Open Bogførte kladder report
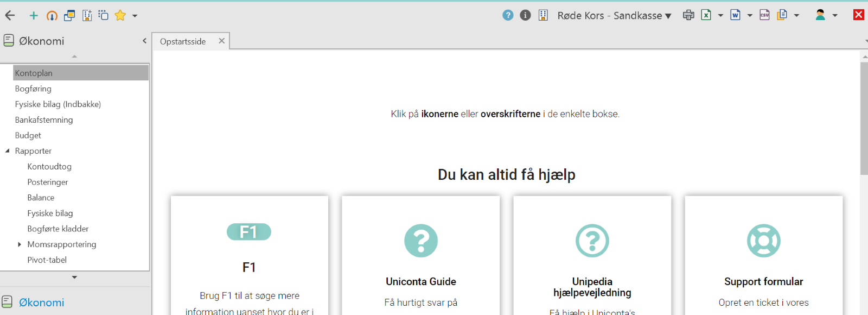This screenshot has height=315, width=868. tap(58, 229)
